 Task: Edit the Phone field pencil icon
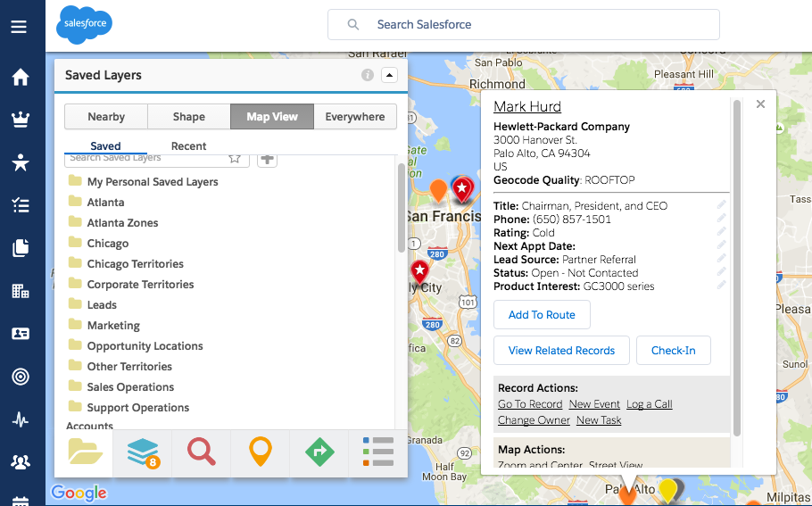(721, 218)
